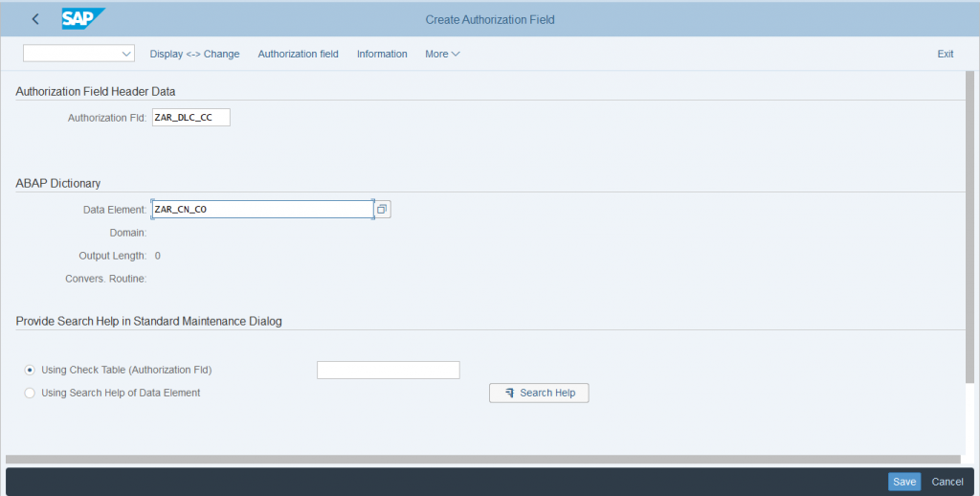Select Using Search Help of Data Element
Image resolution: width=980 pixels, height=496 pixels.
30,394
